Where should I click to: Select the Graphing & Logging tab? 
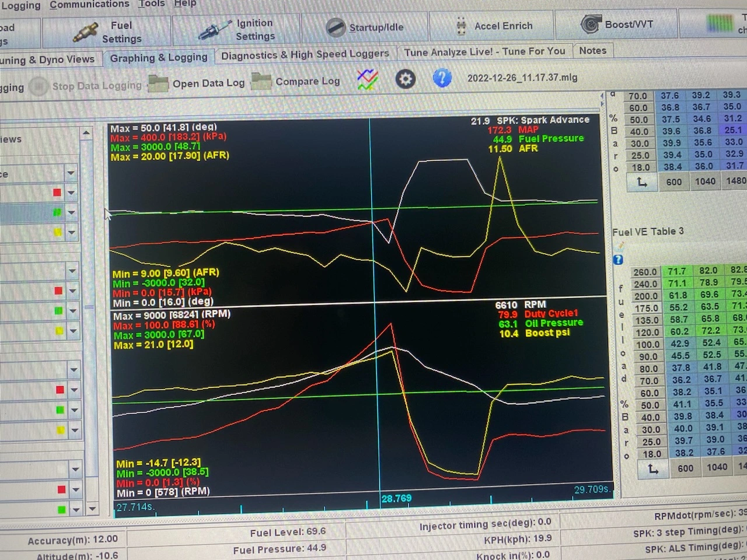159,58
